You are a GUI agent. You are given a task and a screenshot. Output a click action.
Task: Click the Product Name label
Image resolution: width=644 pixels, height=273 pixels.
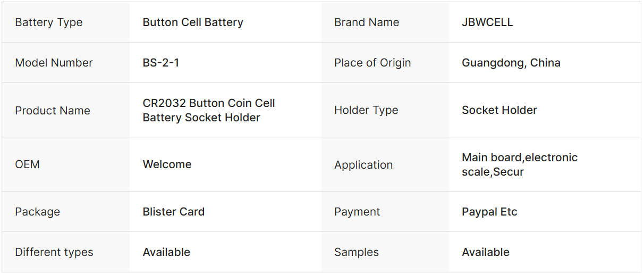53,111
